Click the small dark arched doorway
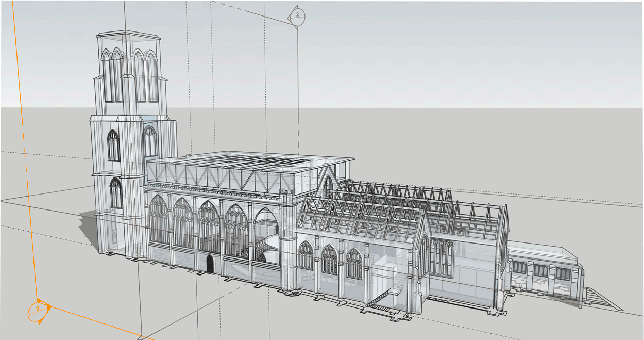 coord(210,263)
